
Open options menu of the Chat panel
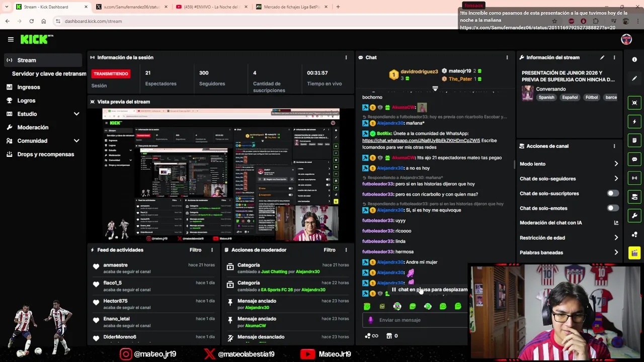(x=507, y=57)
